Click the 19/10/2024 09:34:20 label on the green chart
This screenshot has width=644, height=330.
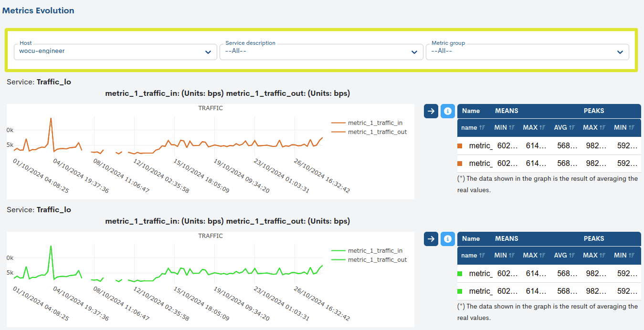[x=241, y=304]
